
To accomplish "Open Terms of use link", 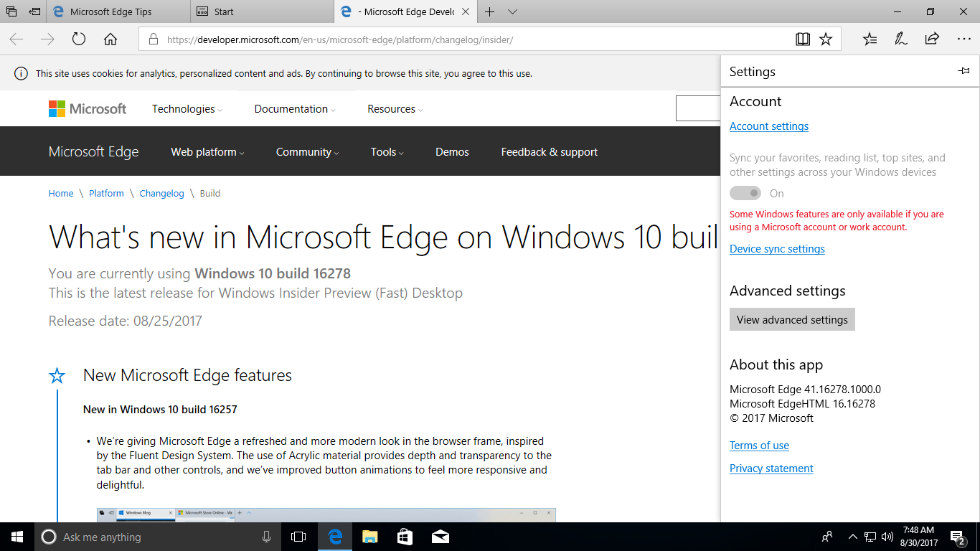I will coord(759,446).
